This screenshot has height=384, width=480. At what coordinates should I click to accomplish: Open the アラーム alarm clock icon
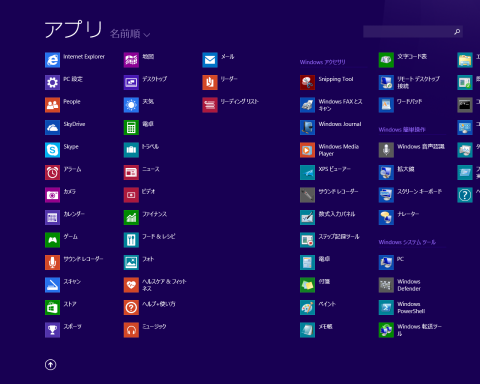pyautogui.click(x=52, y=172)
